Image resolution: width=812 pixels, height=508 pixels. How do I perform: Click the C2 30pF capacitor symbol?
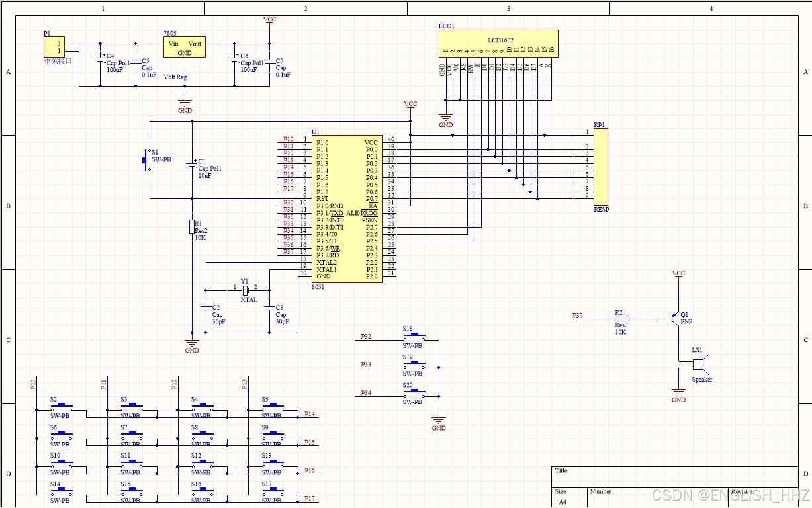click(x=206, y=308)
